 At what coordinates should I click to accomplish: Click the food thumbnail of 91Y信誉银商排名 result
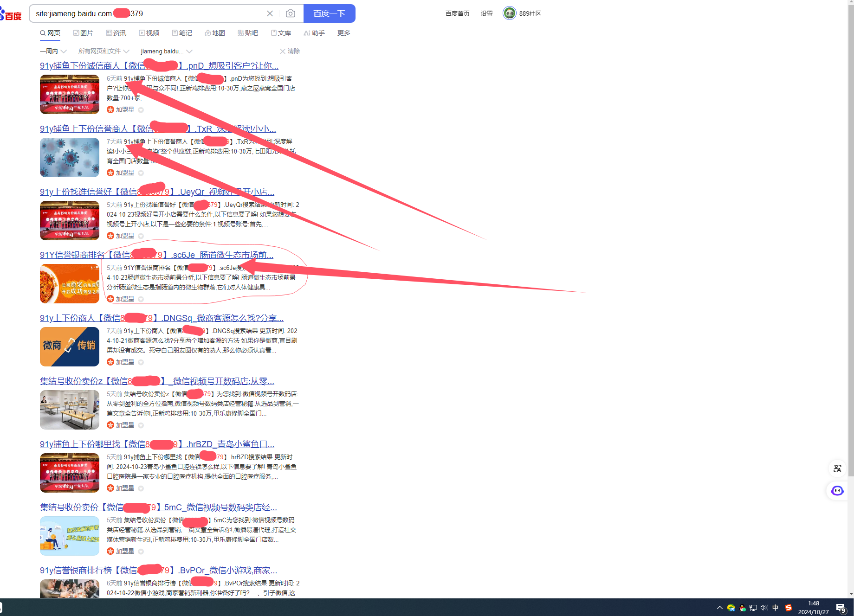point(70,283)
